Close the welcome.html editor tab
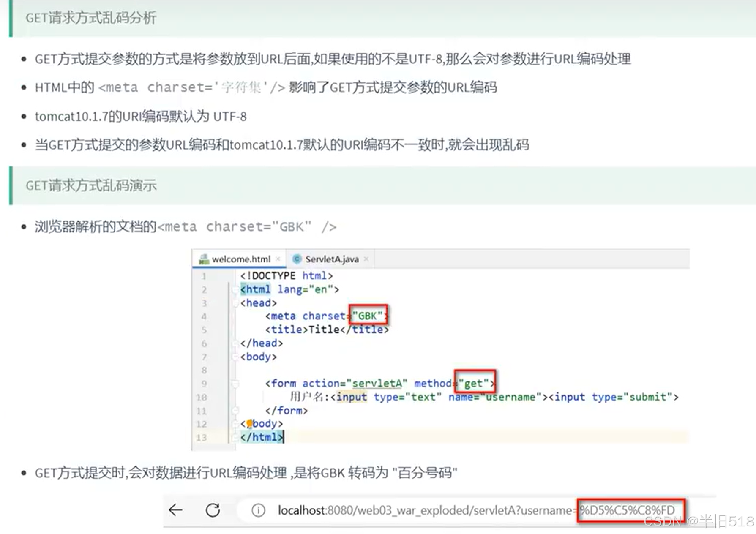The height and width of the screenshot is (534, 756). (278, 259)
